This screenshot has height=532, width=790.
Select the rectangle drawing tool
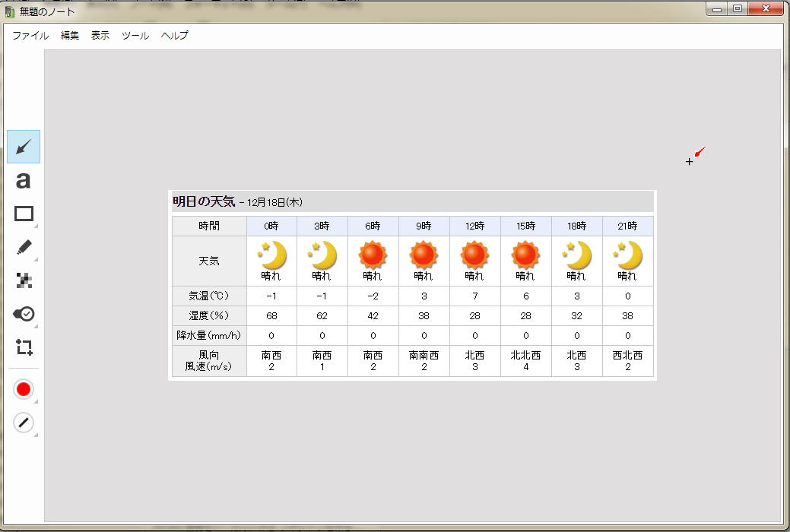coord(23,213)
